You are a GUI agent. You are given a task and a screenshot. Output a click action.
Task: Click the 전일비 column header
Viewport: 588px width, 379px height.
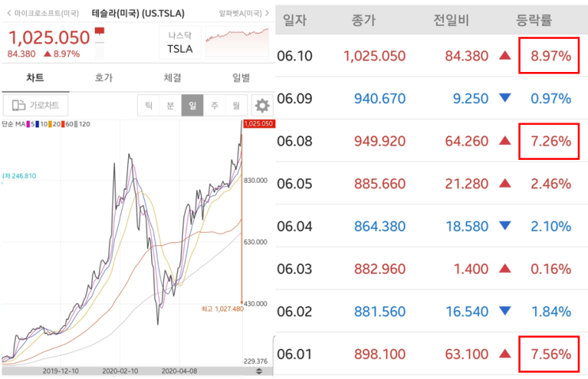coord(451,20)
